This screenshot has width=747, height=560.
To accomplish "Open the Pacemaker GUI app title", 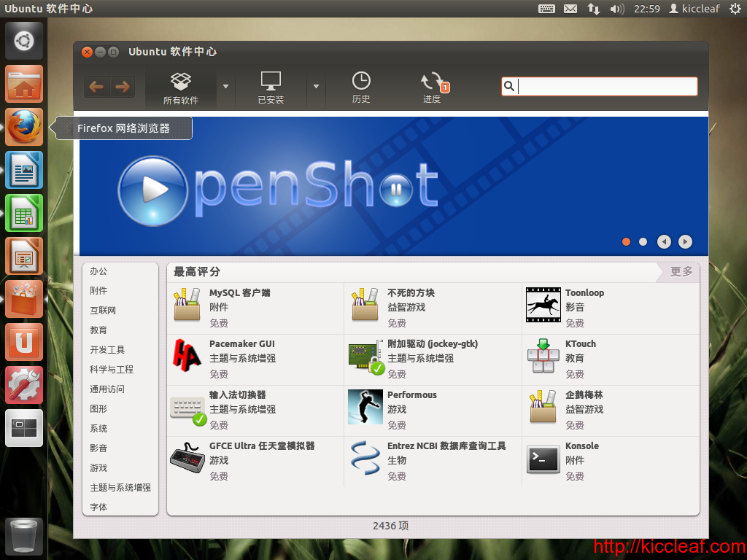I will click(242, 344).
